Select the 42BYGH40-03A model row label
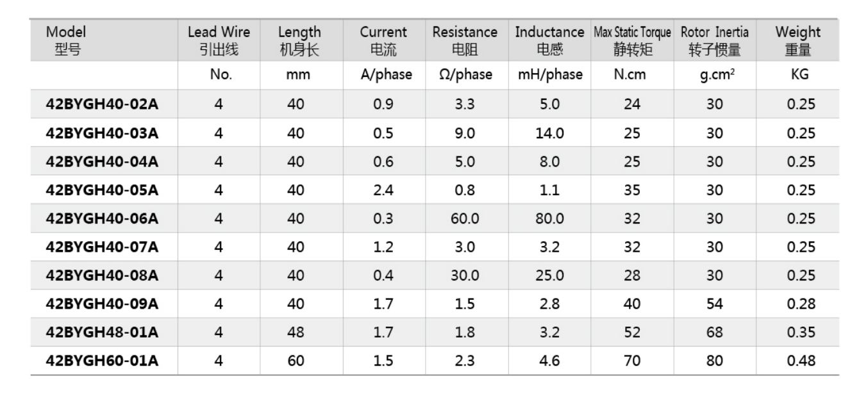Image resolution: width=868 pixels, height=399 pixels. pyautogui.click(x=102, y=134)
